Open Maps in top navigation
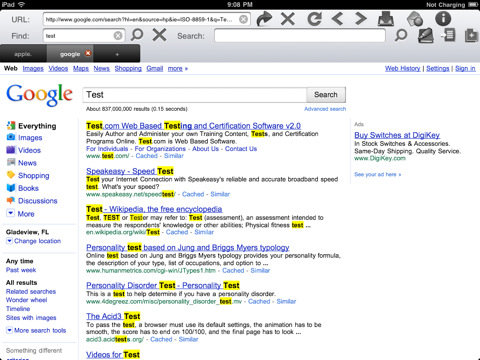This screenshot has height=360, width=480. (81, 68)
